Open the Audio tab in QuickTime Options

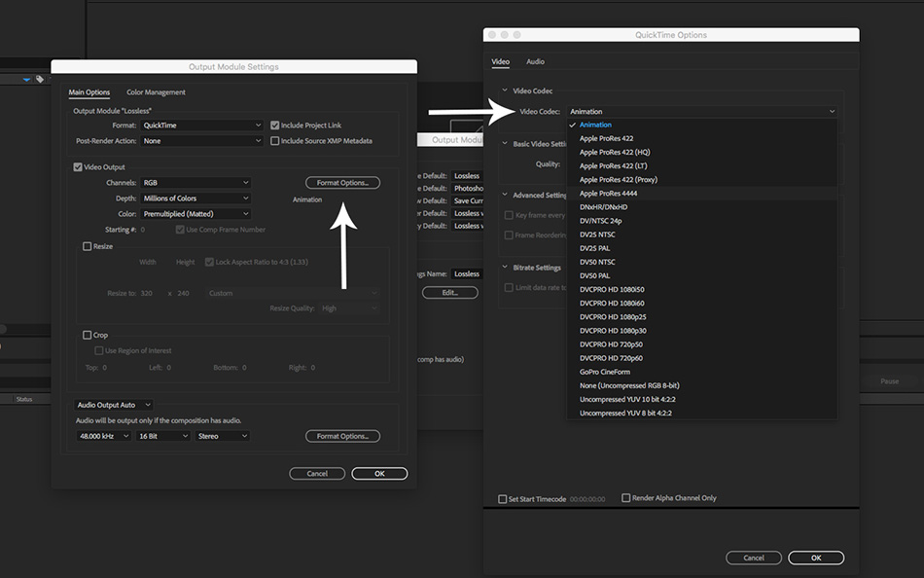pyautogui.click(x=535, y=61)
